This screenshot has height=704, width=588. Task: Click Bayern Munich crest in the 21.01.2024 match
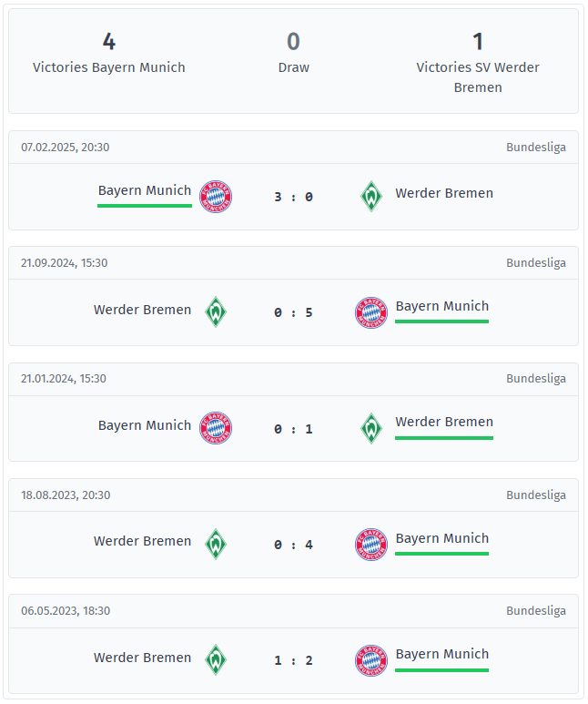pyautogui.click(x=216, y=428)
